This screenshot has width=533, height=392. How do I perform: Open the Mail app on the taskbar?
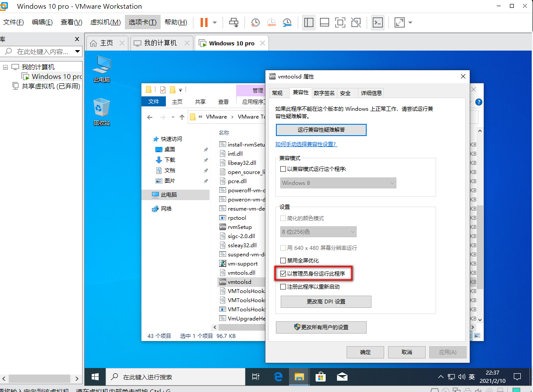(x=342, y=377)
